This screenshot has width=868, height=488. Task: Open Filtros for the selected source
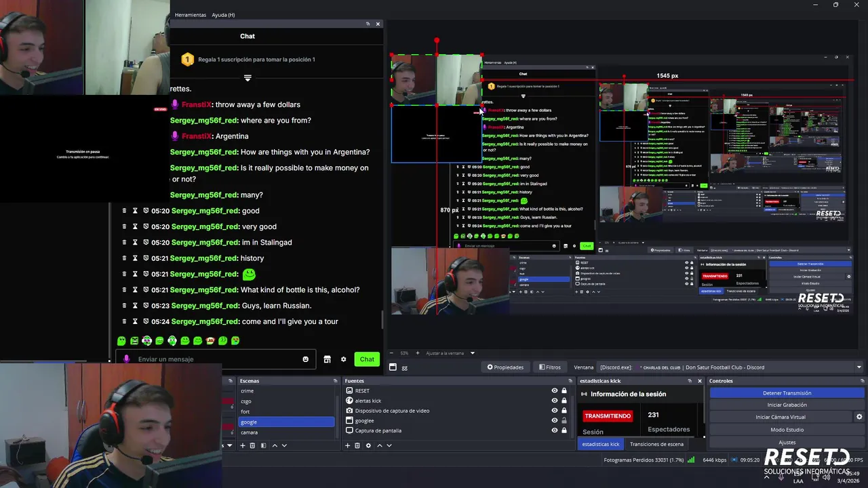pyautogui.click(x=550, y=367)
